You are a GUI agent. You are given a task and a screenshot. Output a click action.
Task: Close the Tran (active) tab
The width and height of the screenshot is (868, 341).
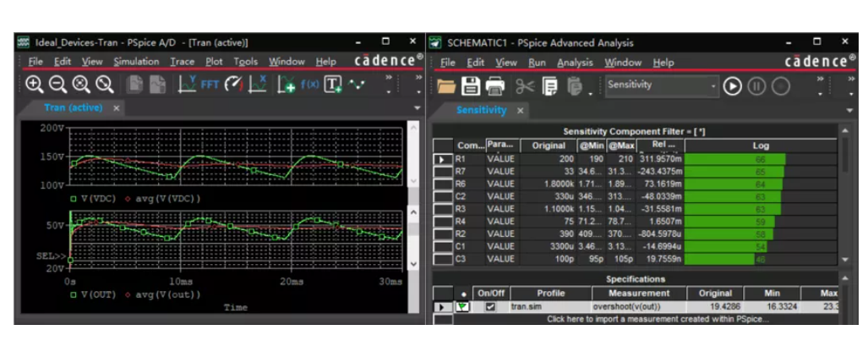click(x=117, y=108)
